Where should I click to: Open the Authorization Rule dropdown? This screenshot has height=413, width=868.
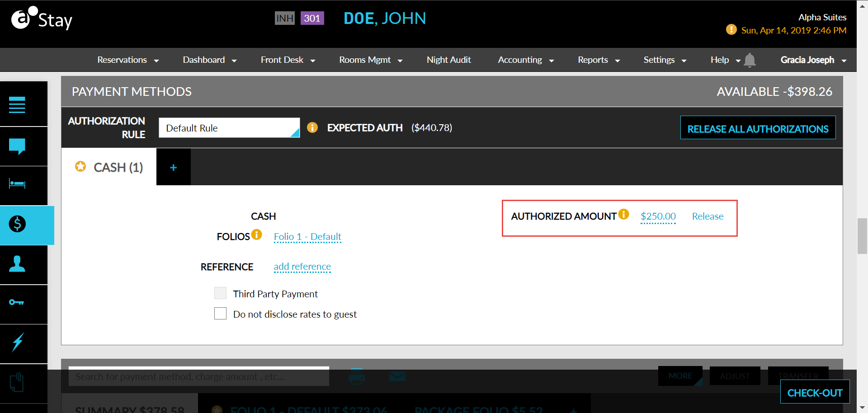click(x=229, y=128)
